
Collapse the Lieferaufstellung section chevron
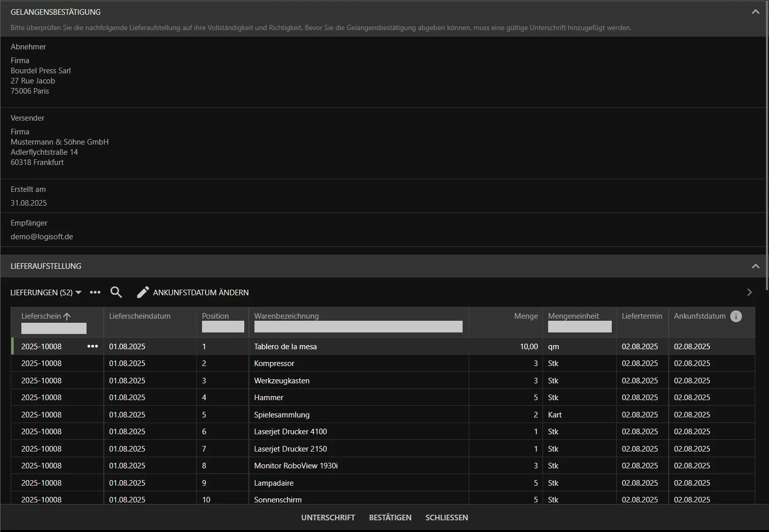pyautogui.click(x=755, y=266)
